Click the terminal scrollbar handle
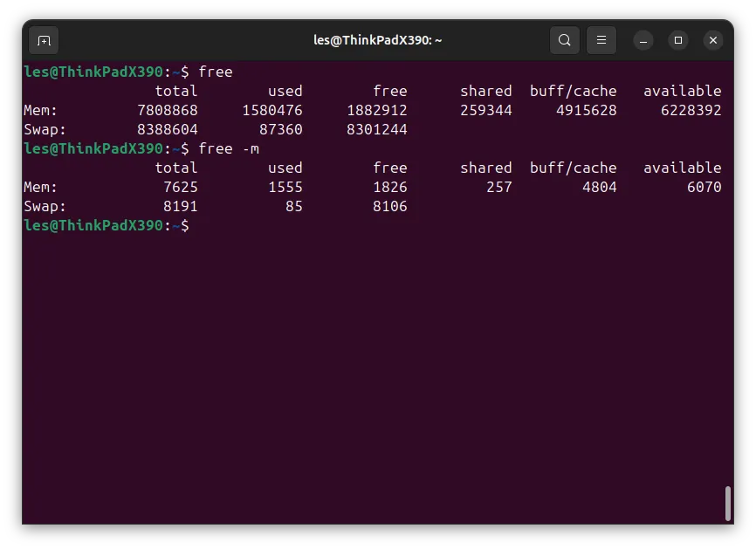 click(x=728, y=504)
